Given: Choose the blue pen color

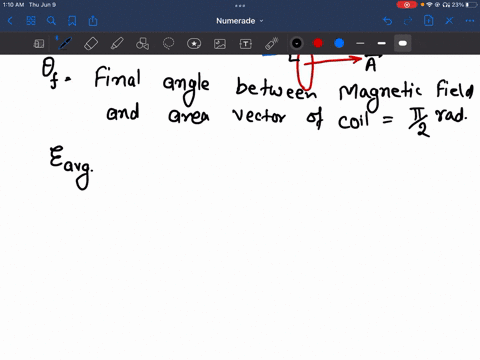Looking at the screenshot, I should [x=339, y=43].
